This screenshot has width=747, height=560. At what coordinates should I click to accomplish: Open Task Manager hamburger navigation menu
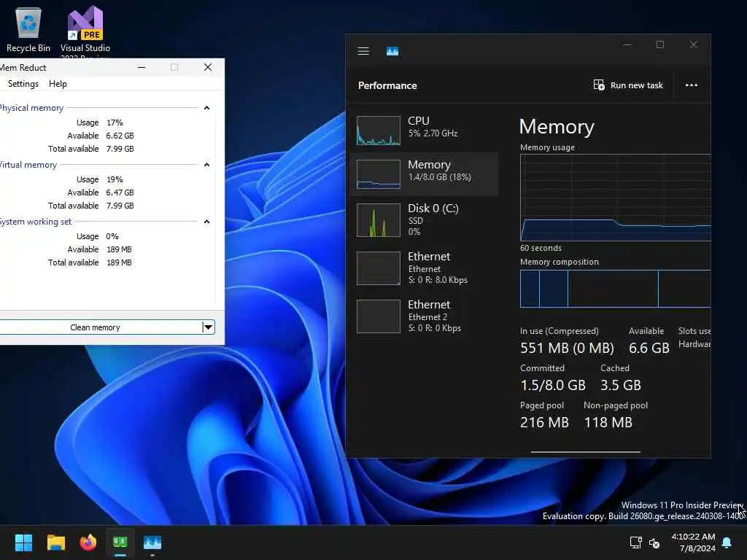(363, 51)
